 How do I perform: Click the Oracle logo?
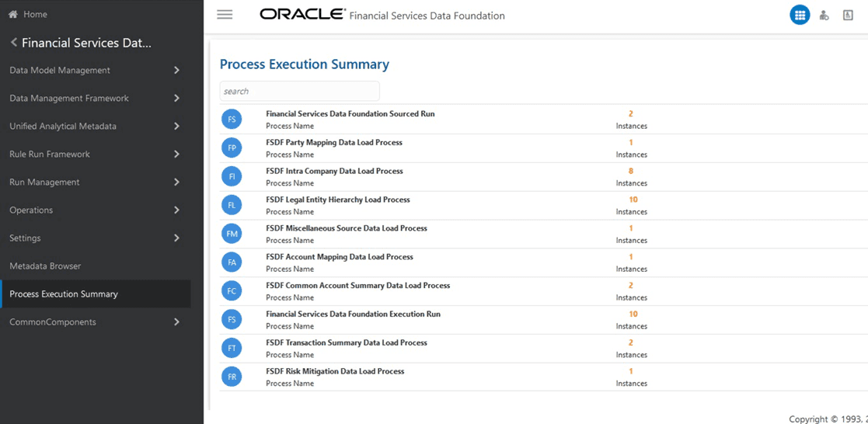[x=303, y=15]
